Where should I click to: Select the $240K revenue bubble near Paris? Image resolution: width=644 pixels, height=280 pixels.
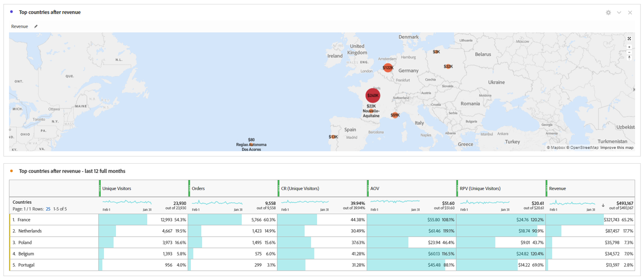pyautogui.click(x=372, y=95)
